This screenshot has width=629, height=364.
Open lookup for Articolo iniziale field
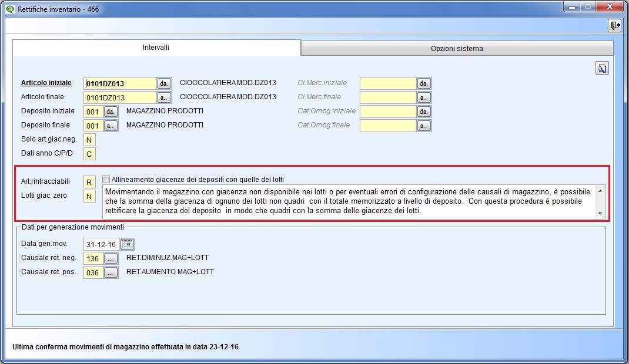pos(165,83)
